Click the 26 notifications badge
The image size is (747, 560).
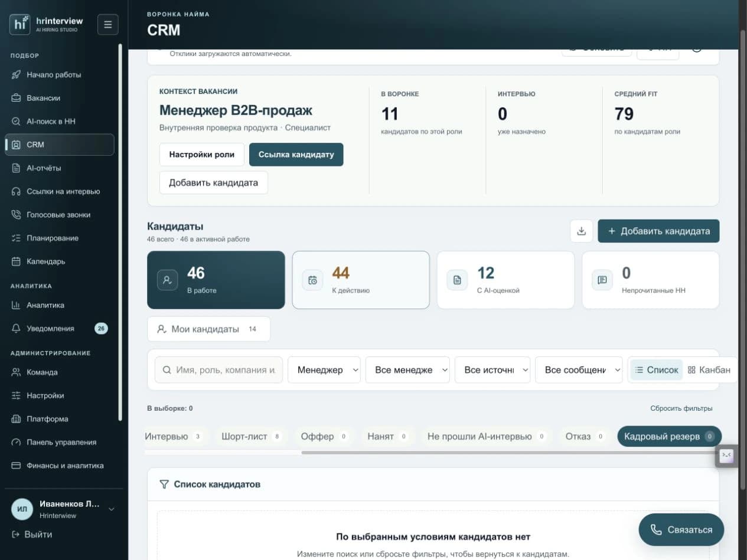(101, 329)
